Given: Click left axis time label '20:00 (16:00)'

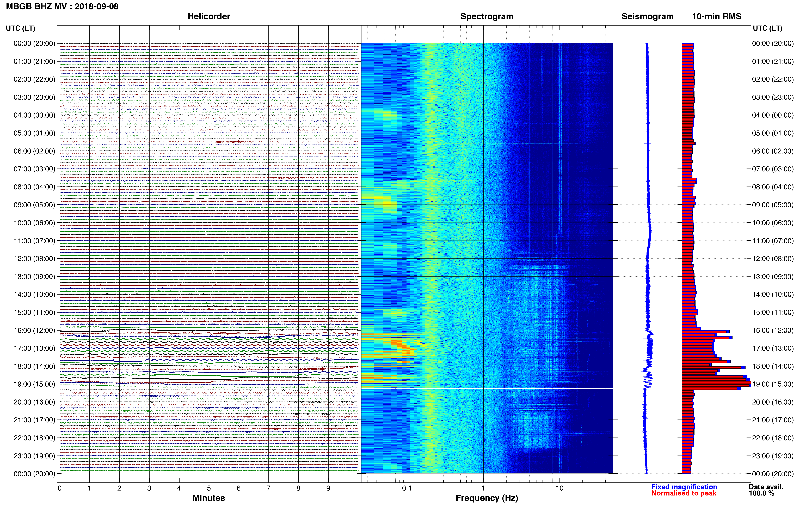Looking at the screenshot, I should pos(34,402).
